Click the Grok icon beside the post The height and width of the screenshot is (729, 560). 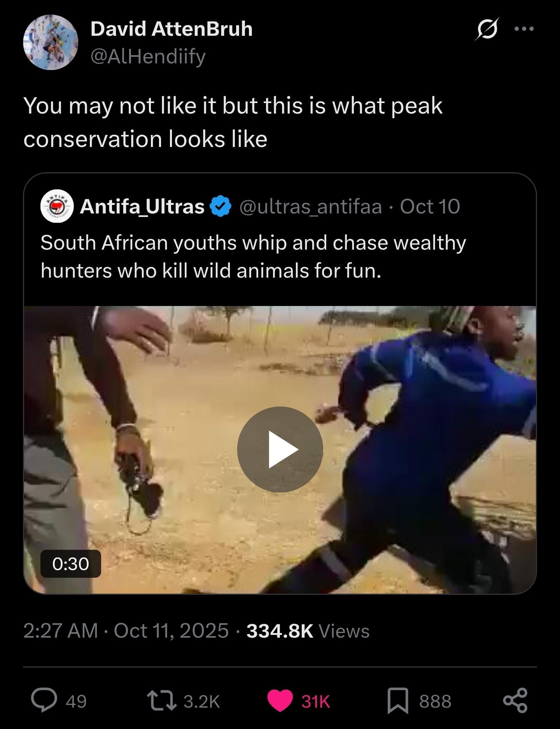(x=486, y=29)
